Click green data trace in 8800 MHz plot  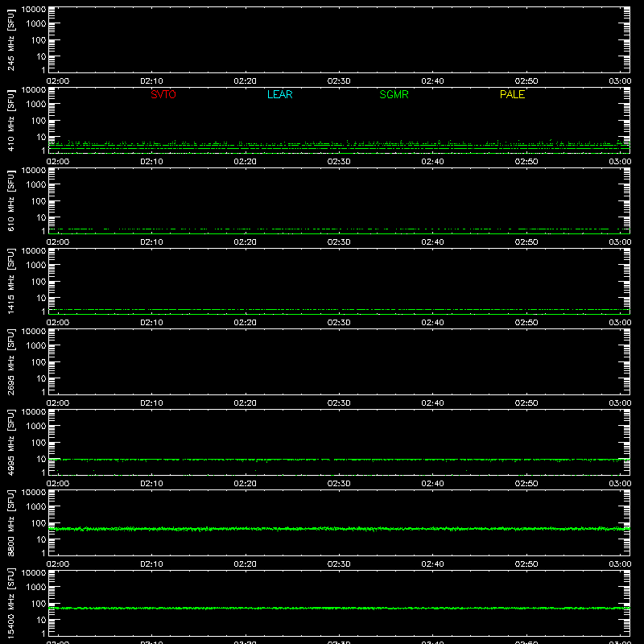(x=339, y=529)
